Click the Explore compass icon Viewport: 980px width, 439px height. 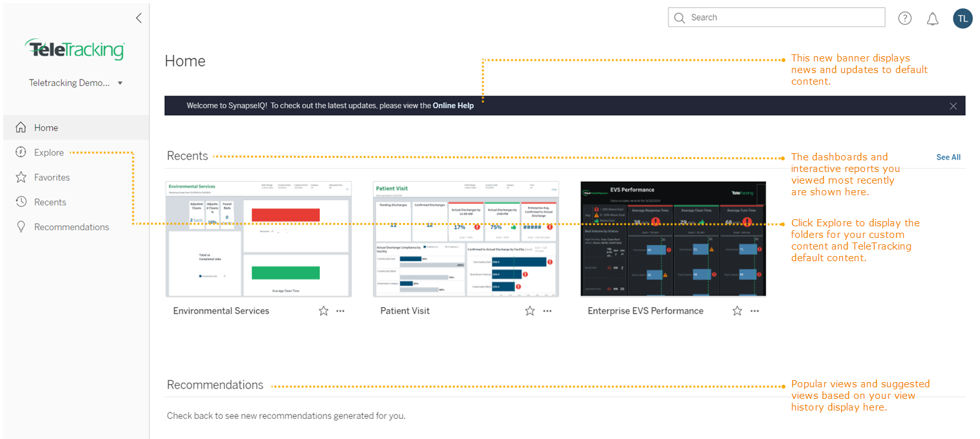tap(21, 153)
